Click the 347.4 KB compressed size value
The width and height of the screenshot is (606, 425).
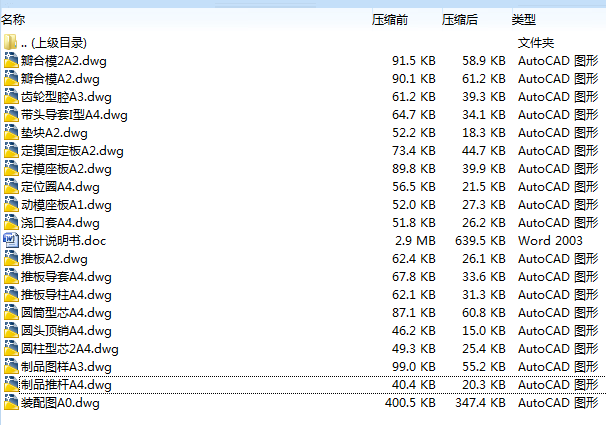[x=480, y=403]
